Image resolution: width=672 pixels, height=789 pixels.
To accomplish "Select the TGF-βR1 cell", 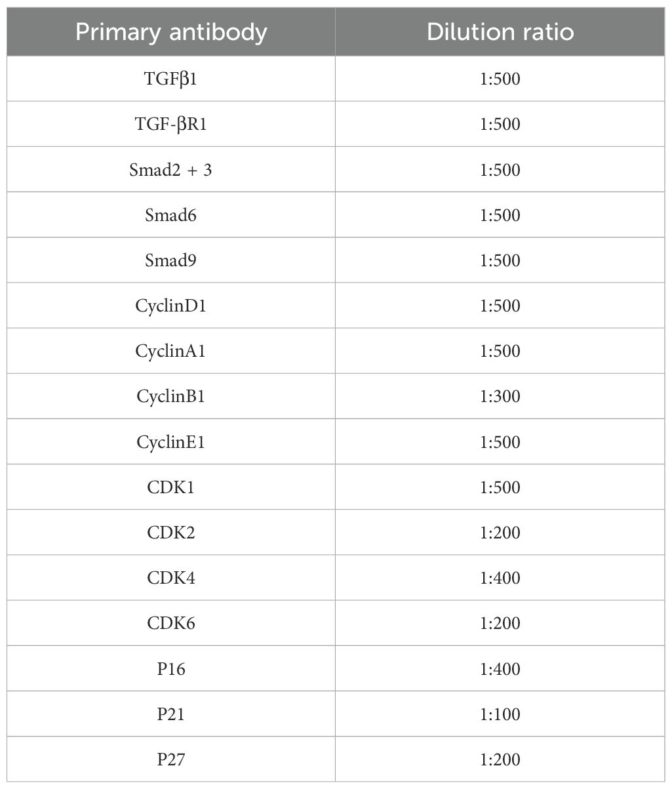I will coord(171,124).
